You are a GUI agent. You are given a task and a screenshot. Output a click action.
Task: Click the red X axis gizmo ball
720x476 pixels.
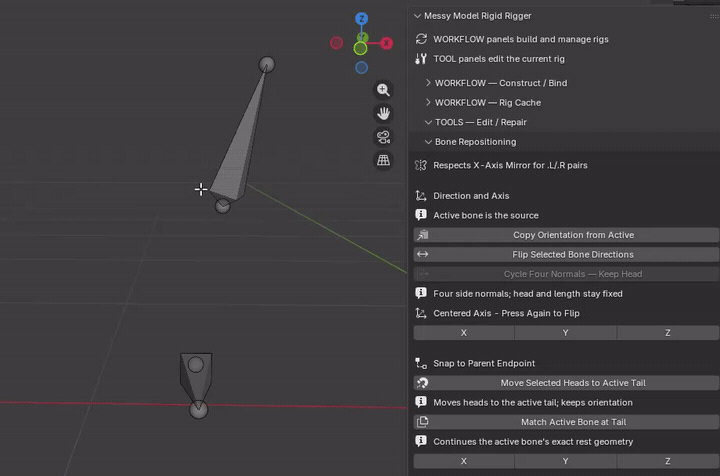pos(386,43)
